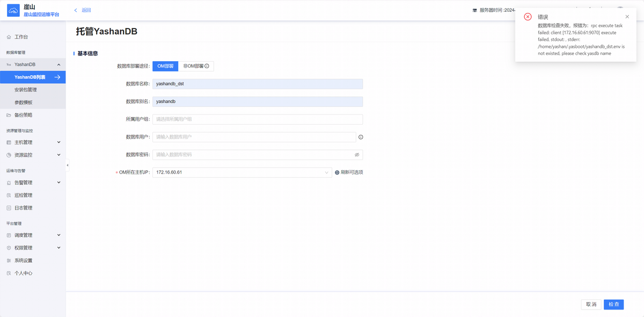Click the 资源监控 clock icon
The height and width of the screenshot is (317, 644).
point(9,155)
